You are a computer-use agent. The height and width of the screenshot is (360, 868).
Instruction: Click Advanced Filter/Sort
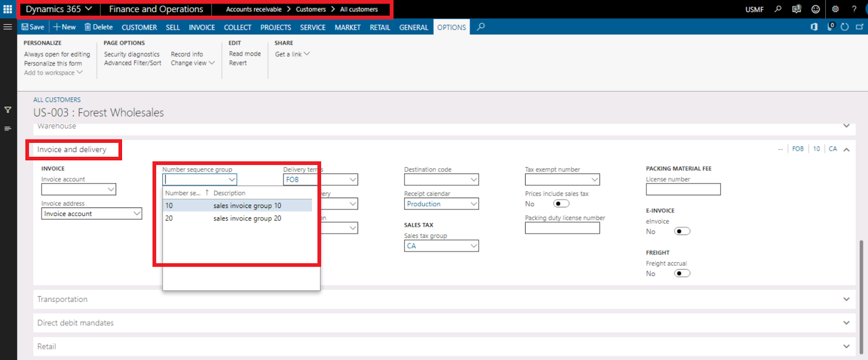pyautogui.click(x=133, y=63)
